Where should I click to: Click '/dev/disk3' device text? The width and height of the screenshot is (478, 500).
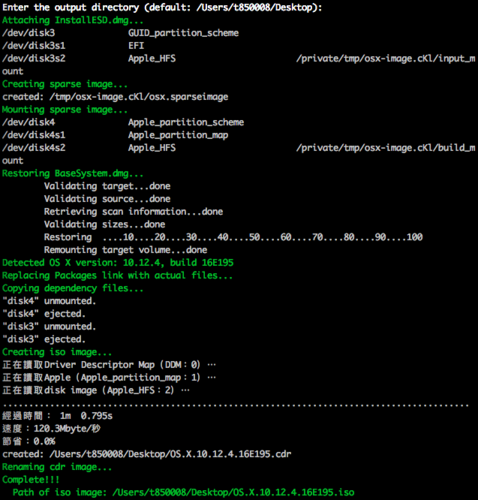click(x=29, y=33)
